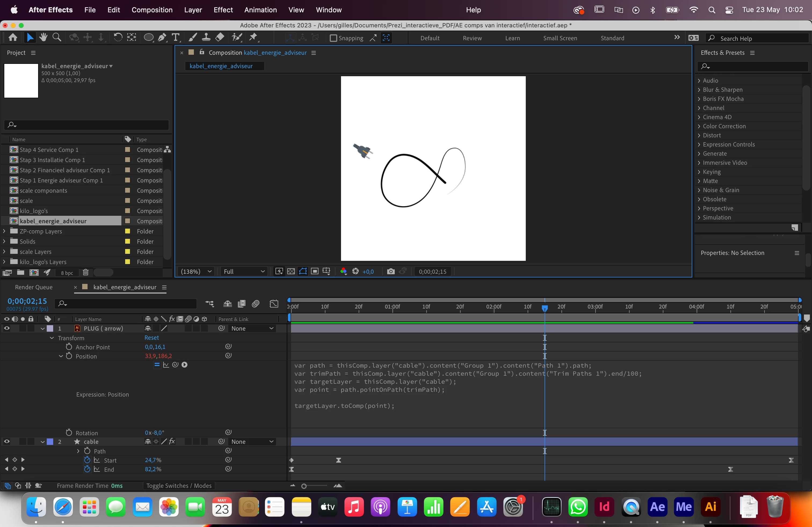Expand the ZP-comp Layers folder
The width and height of the screenshot is (812, 527).
tap(4, 231)
